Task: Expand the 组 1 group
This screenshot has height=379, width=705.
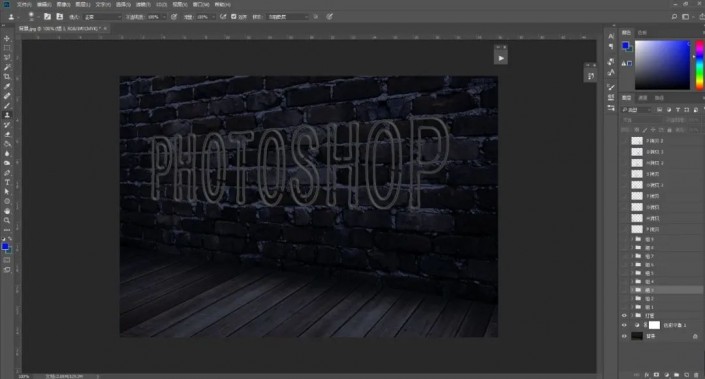Action: click(x=632, y=307)
